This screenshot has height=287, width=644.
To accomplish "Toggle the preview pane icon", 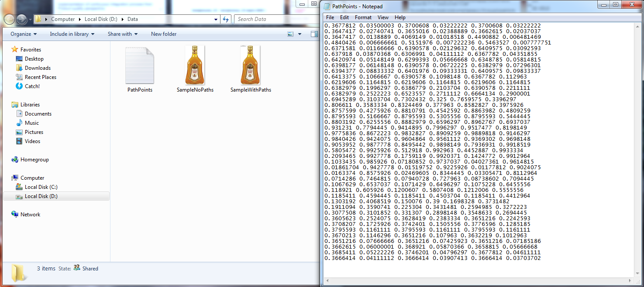I will pyautogui.click(x=314, y=34).
